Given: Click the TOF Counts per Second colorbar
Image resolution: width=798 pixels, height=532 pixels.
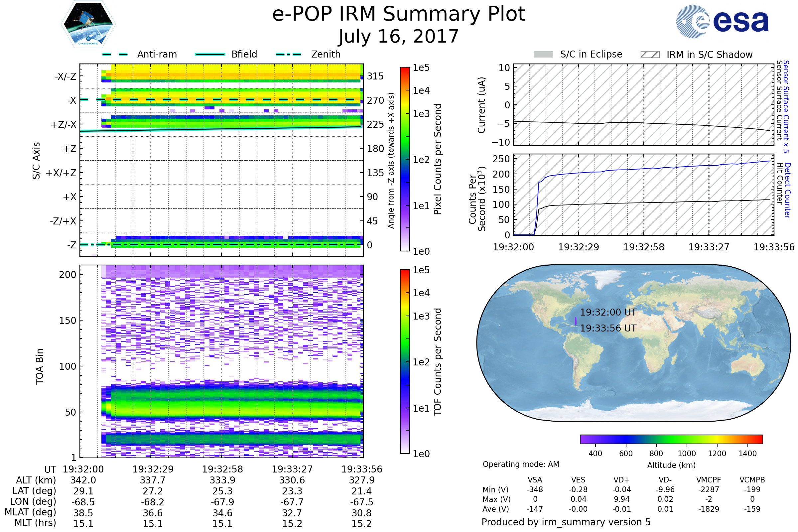Looking at the screenshot, I should click(x=405, y=361).
